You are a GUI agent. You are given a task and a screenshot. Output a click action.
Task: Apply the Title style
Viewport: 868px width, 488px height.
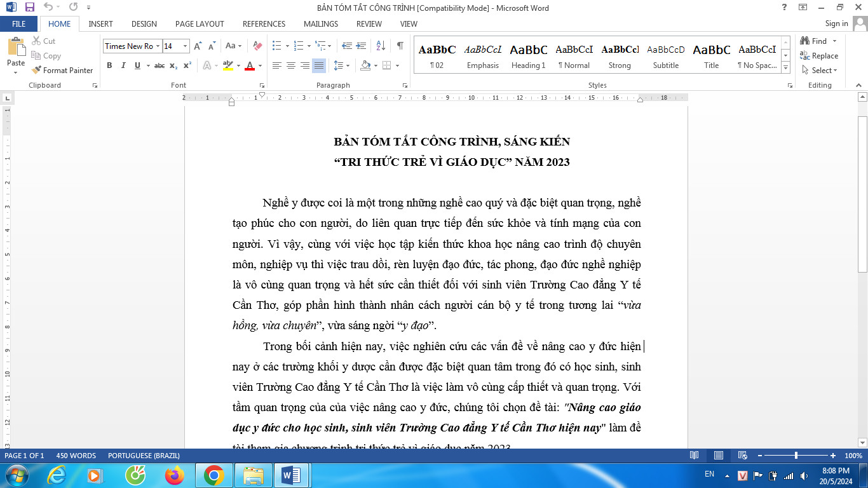(712, 55)
